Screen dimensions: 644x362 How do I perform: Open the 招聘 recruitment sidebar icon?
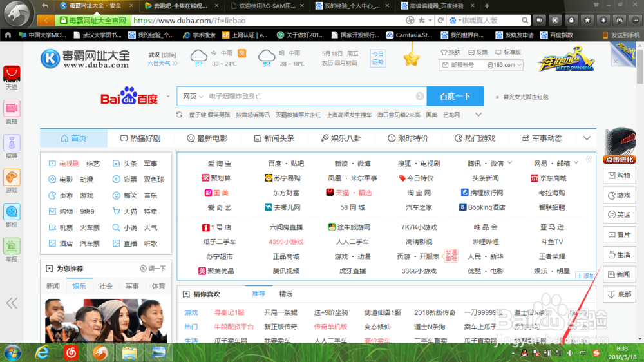pos(12,143)
